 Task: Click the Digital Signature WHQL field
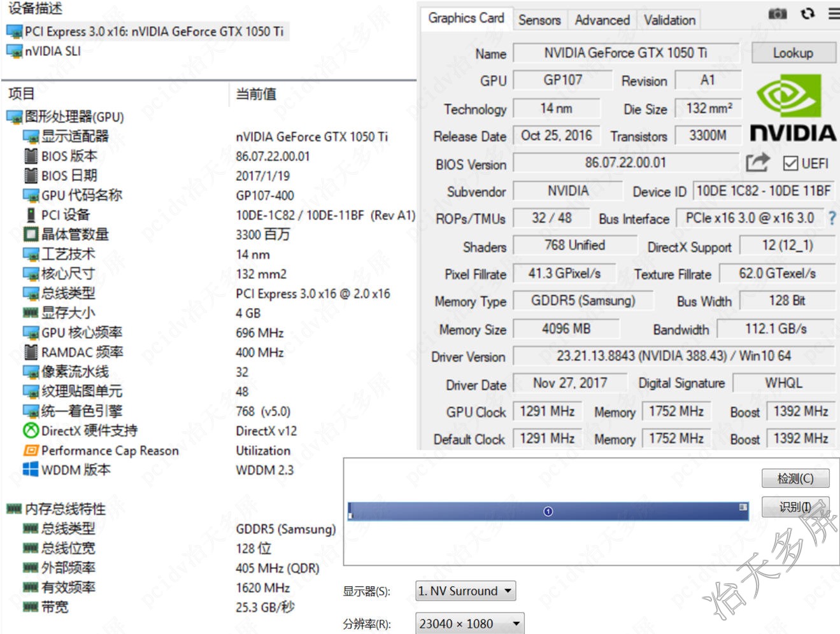click(784, 383)
